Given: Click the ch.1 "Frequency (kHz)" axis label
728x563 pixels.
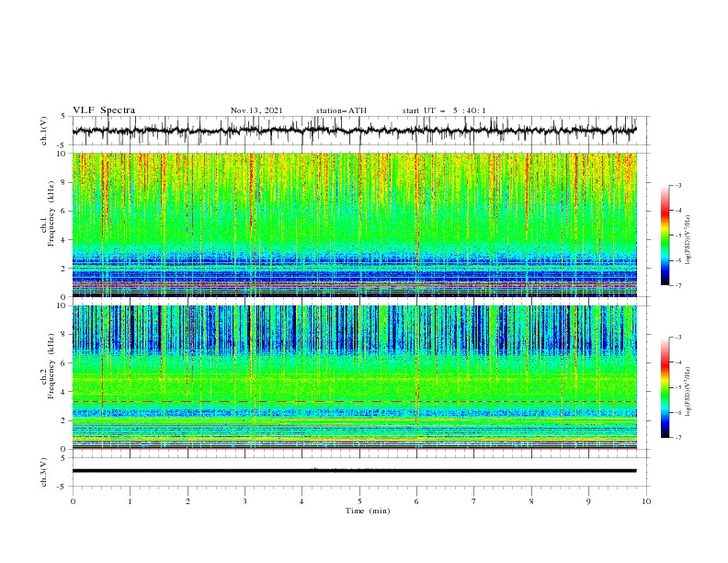Looking at the screenshot, I should tap(51, 214).
